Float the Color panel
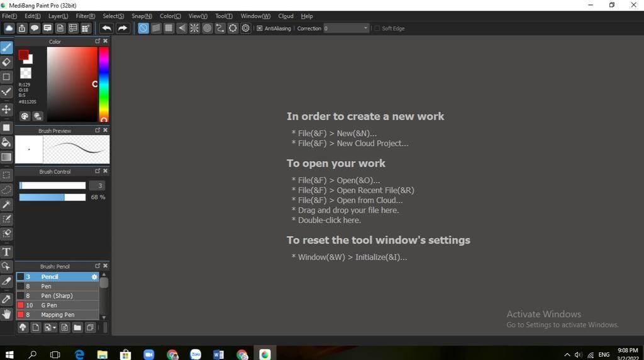The width and height of the screenshot is (644, 360). 97,41
